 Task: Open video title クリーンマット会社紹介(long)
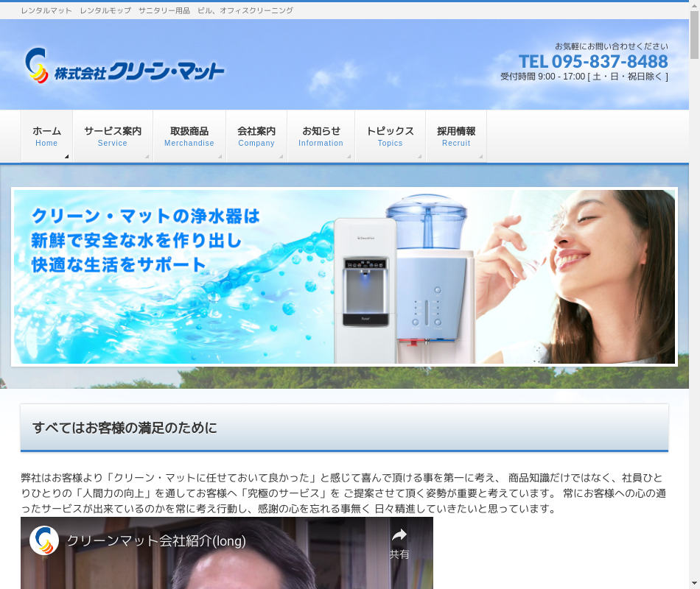156,541
